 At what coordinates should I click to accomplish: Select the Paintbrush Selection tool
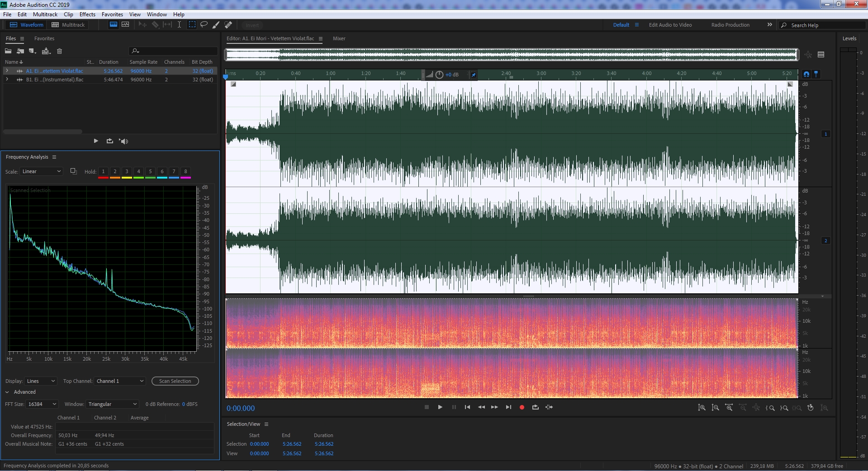point(216,25)
